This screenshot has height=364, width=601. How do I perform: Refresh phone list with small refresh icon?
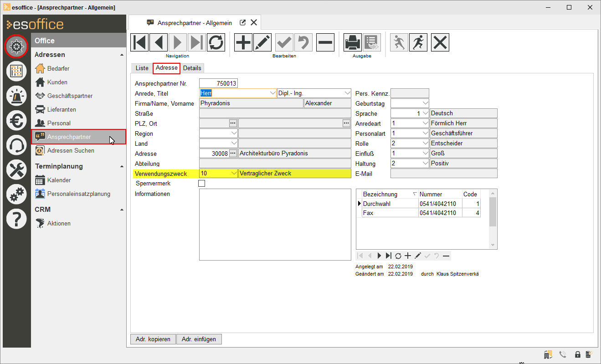point(398,256)
